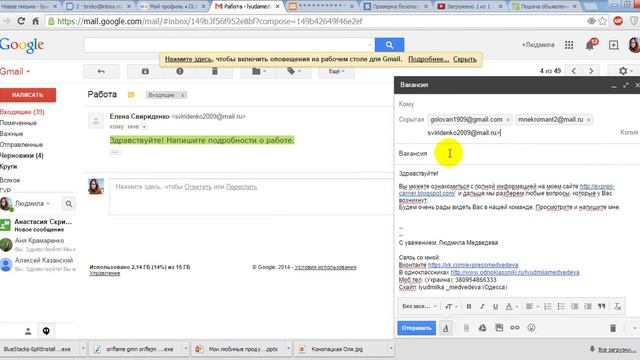Click the underline formatting icon in compose
The image size is (640, 360).
tap(495, 307)
